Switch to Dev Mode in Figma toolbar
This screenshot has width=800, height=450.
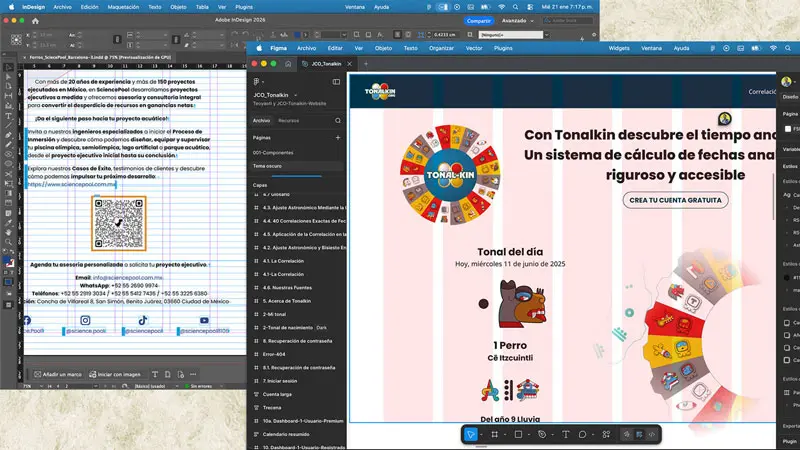point(652,435)
